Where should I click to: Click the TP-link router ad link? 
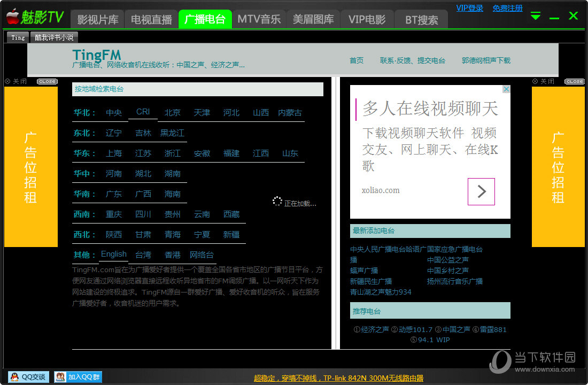338,378
